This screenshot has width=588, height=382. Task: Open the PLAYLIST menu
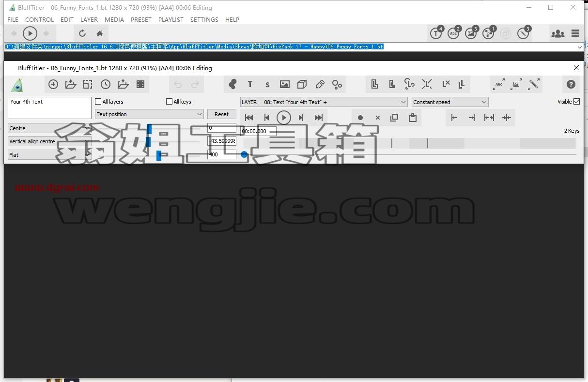coord(171,19)
